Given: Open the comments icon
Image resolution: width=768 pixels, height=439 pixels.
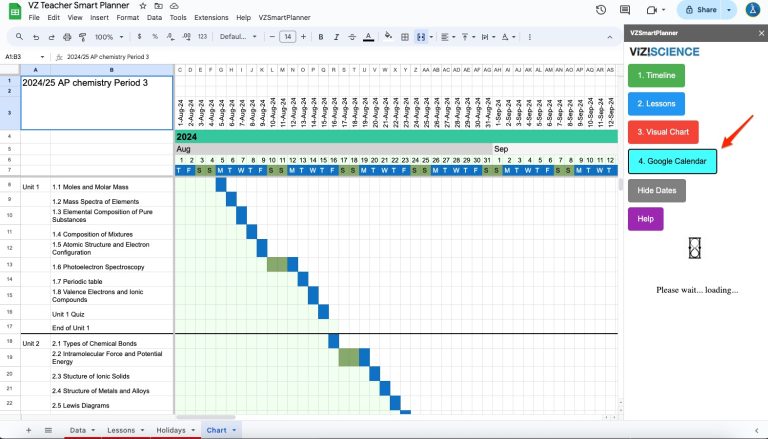Looking at the screenshot, I should click(x=624, y=10).
